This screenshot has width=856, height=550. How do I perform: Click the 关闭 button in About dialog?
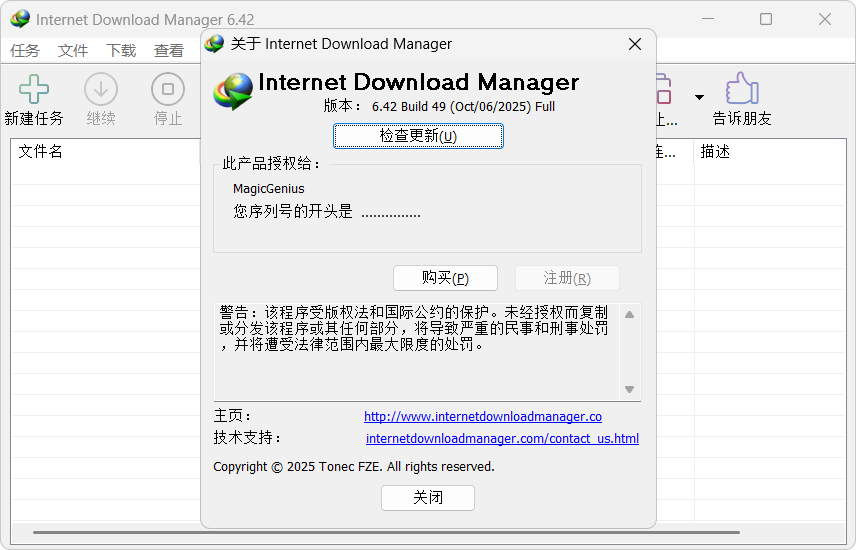tap(428, 498)
